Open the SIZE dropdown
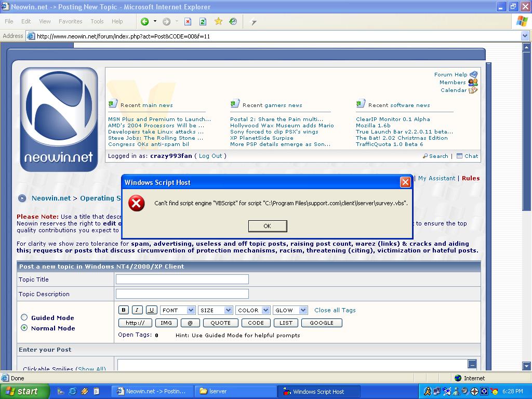532x399 pixels. tap(215, 310)
